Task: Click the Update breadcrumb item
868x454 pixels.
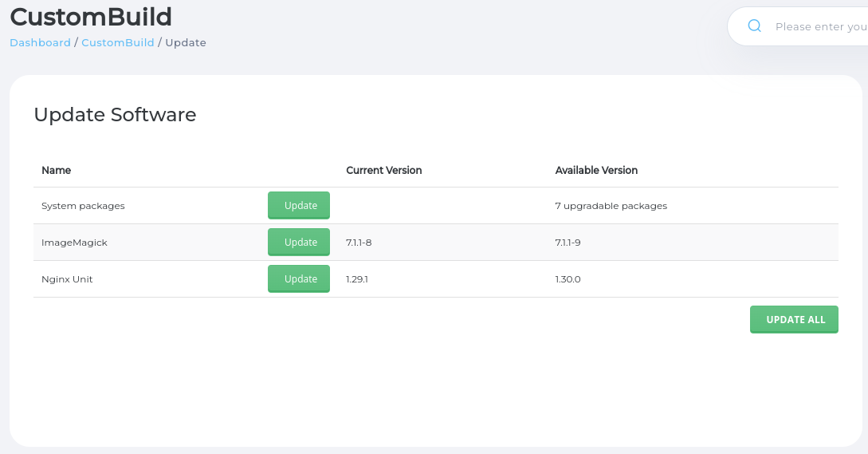Action: (x=186, y=42)
